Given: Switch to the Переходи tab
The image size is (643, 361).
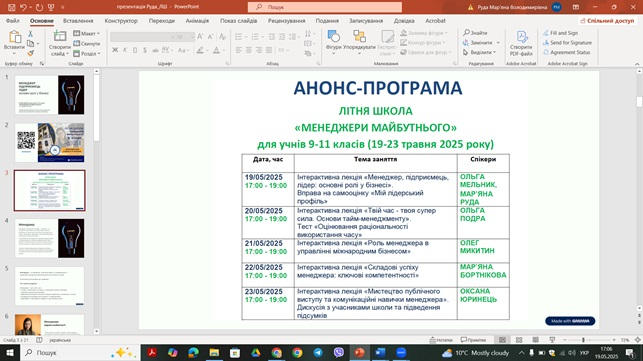Looking at the screenshot, I should [x=162, y=21].
